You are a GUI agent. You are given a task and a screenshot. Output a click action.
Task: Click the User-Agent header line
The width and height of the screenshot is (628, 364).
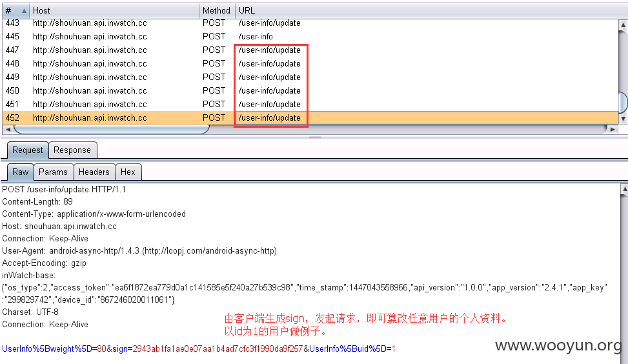(x=139, y=251)
